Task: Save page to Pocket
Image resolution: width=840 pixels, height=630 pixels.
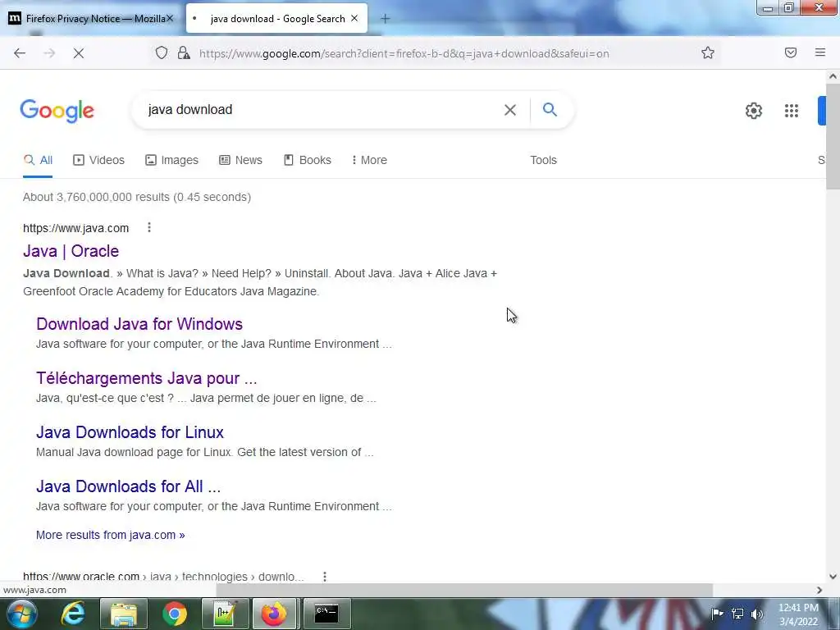Action: (x=790, y=52)
